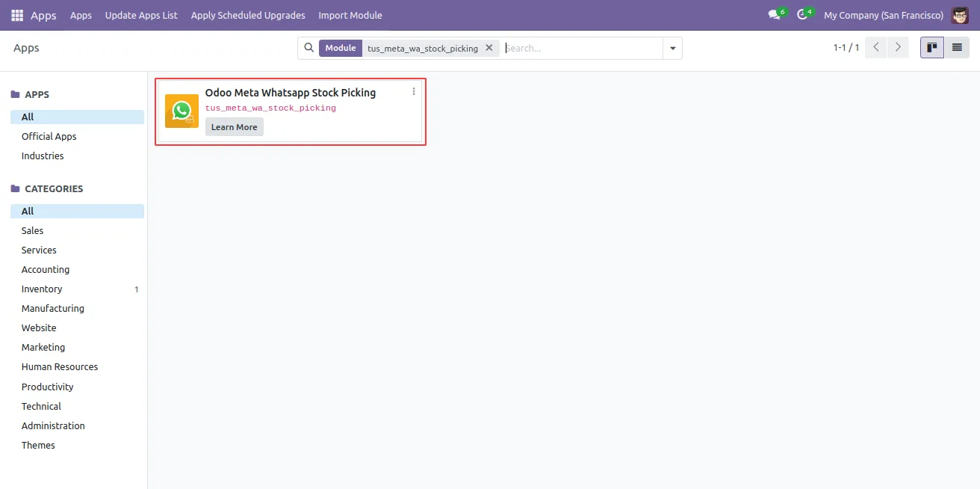Image resolution: width=980 pixels, height=489 pixels.
Task: Click the Odoo Meta Whatsapp Stock Picking title
Action: 291,93
